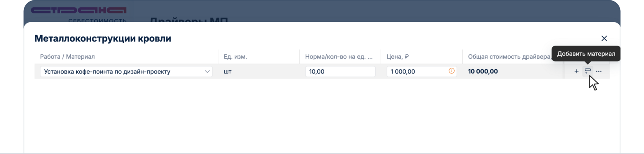Image resolution: width=644 pixels, height=154 pixels.
Task: Click the Общая стоимость драйвера column header
Action: click(509, 57)
